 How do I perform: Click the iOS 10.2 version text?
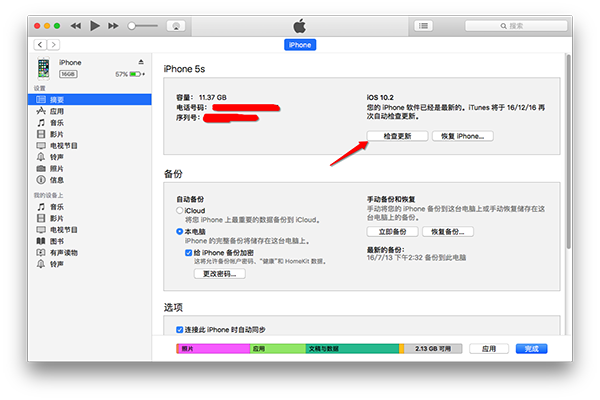point(380,98)
